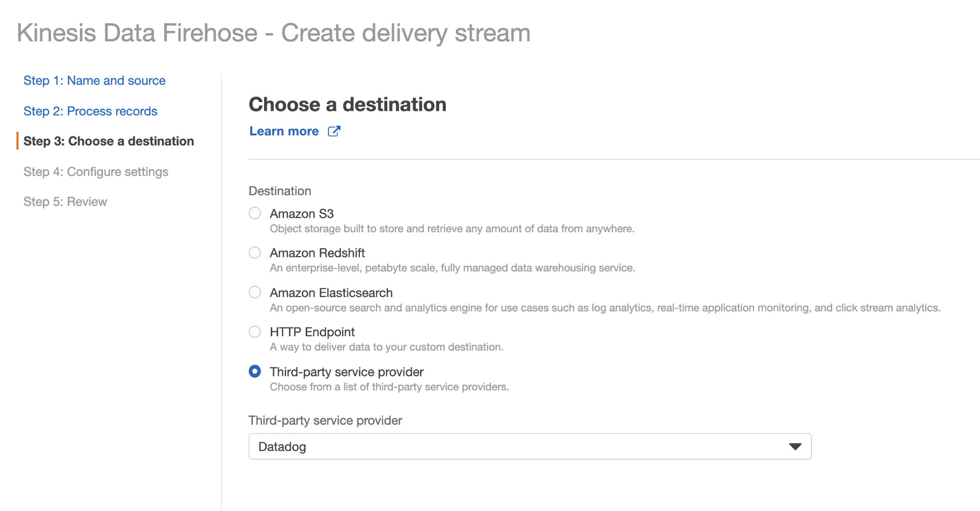Select the Amazon S3 destination radio button

(x=254, y=213)
